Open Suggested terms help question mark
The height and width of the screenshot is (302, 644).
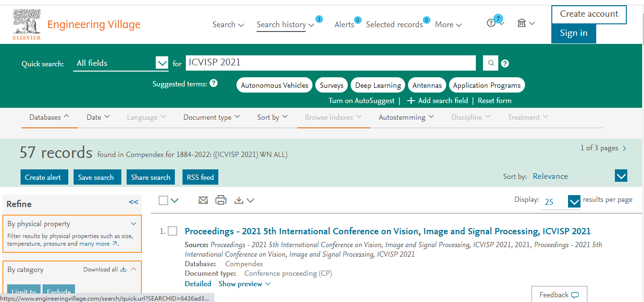(x=214, y=83)
